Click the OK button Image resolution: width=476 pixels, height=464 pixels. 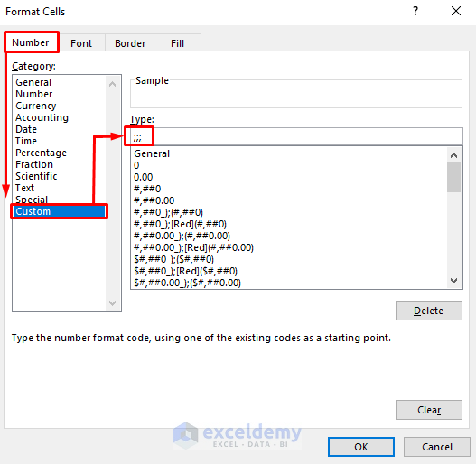(361, 447)
